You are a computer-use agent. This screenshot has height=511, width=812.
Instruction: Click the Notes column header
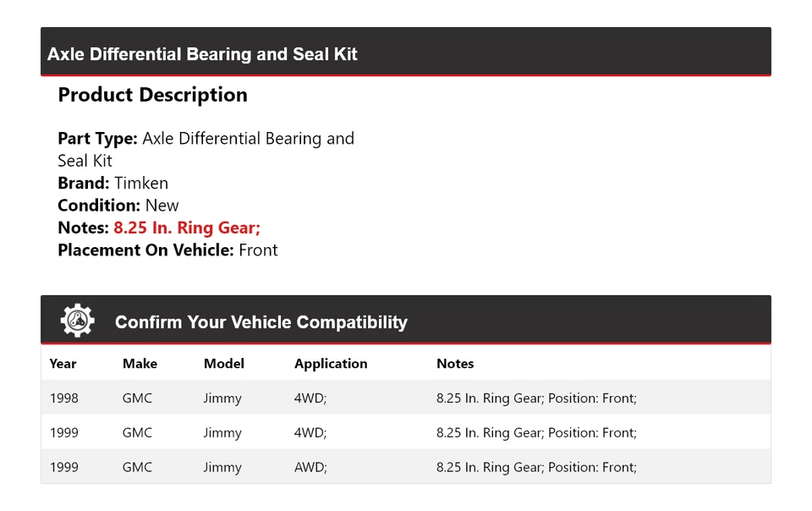[455, 364]
